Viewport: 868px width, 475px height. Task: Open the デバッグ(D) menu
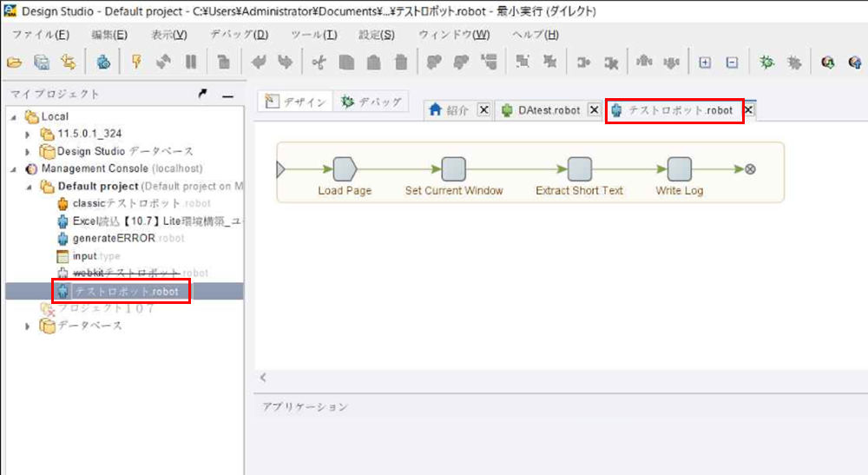(x=239, y=35)
